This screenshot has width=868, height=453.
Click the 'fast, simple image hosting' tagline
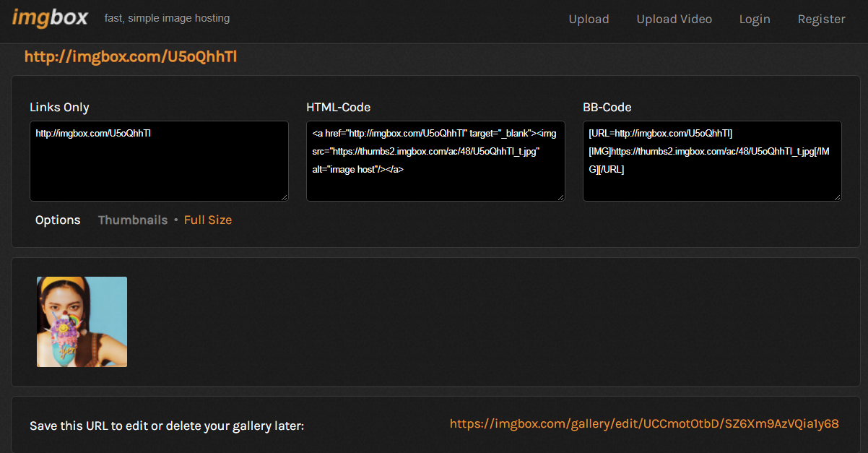pos(167,18)
